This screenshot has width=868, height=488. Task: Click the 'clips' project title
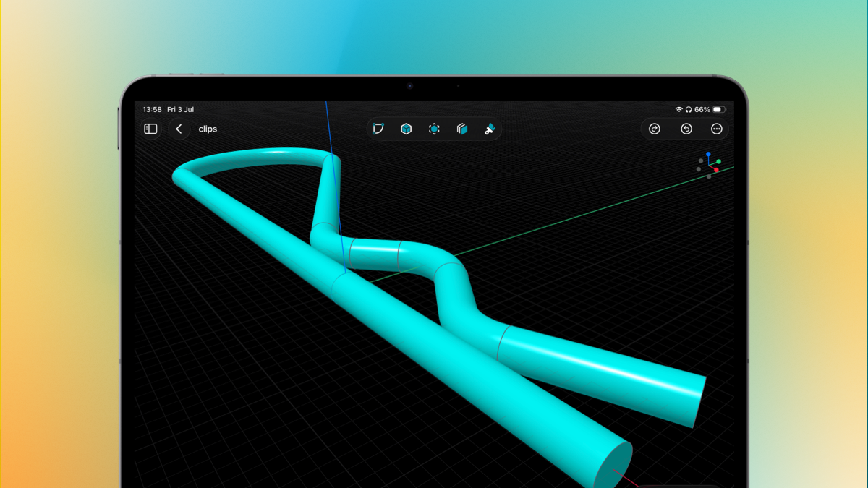[x=208, y=129]
